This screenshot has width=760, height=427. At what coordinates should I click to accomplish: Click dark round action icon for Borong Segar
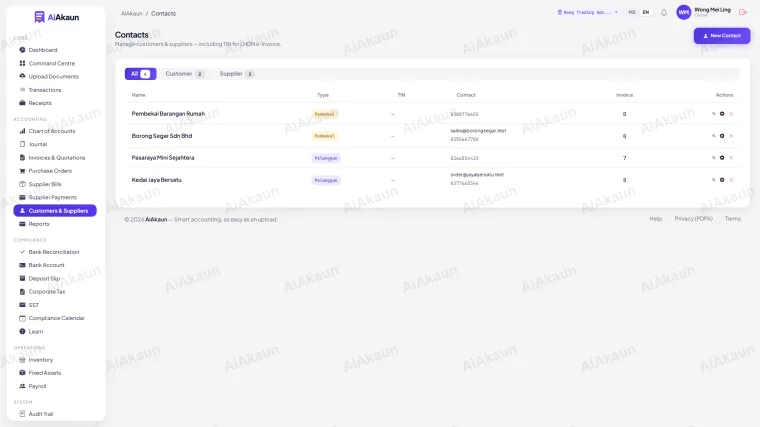click(722, 136)
